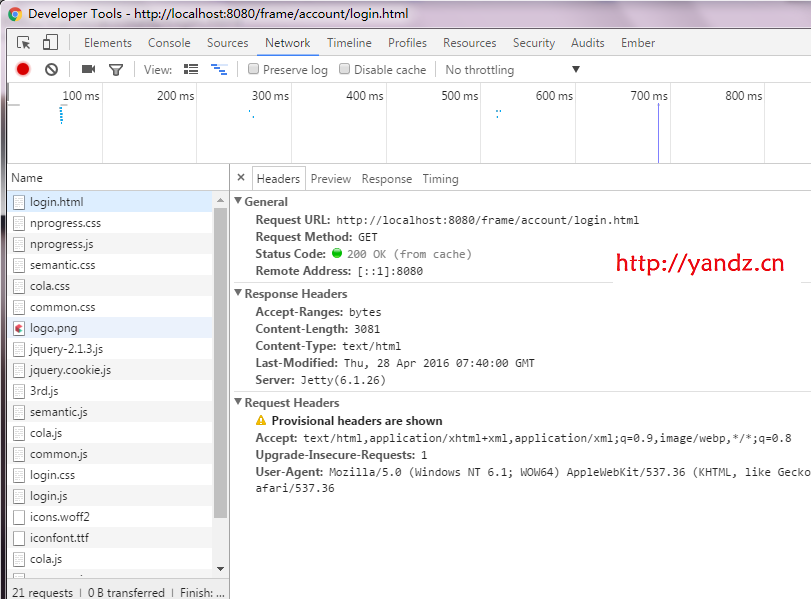Viewport: 811px width, 599px height.
Task: Click the Last-Modified date value
Action: 439,363
